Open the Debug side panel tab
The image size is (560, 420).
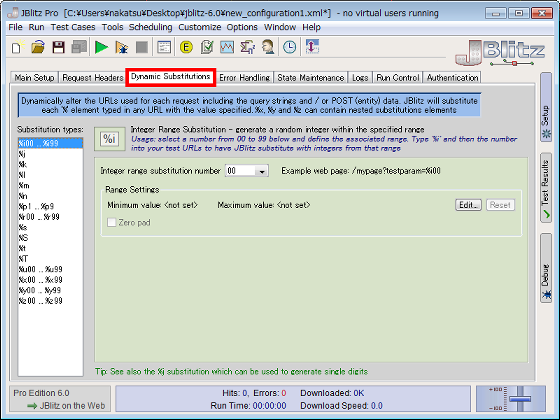coord(546,268)
